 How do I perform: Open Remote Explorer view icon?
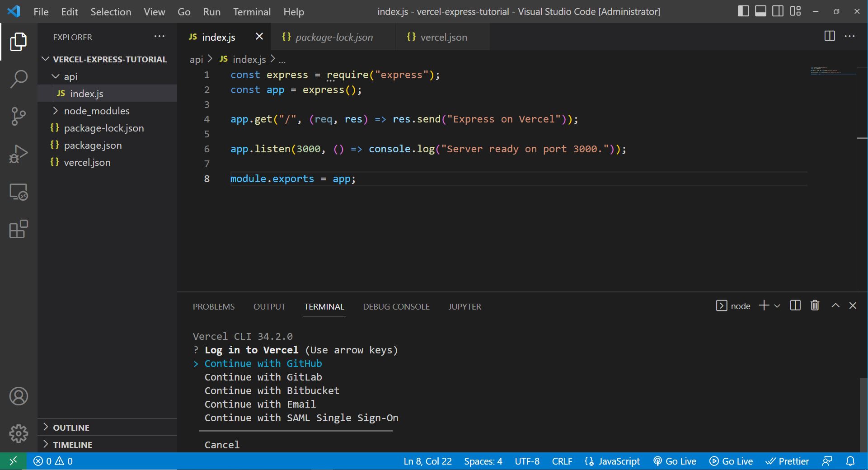[x=19, y=192]
